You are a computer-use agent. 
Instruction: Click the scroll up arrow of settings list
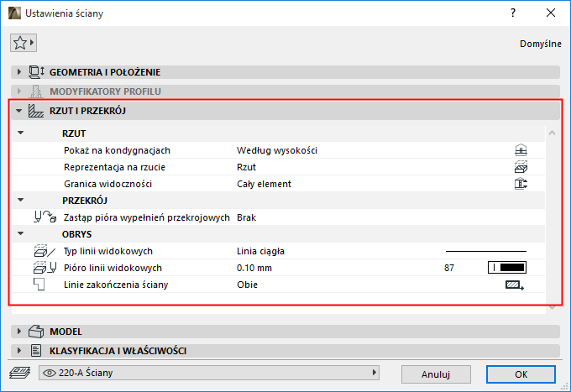pos(552,133)
